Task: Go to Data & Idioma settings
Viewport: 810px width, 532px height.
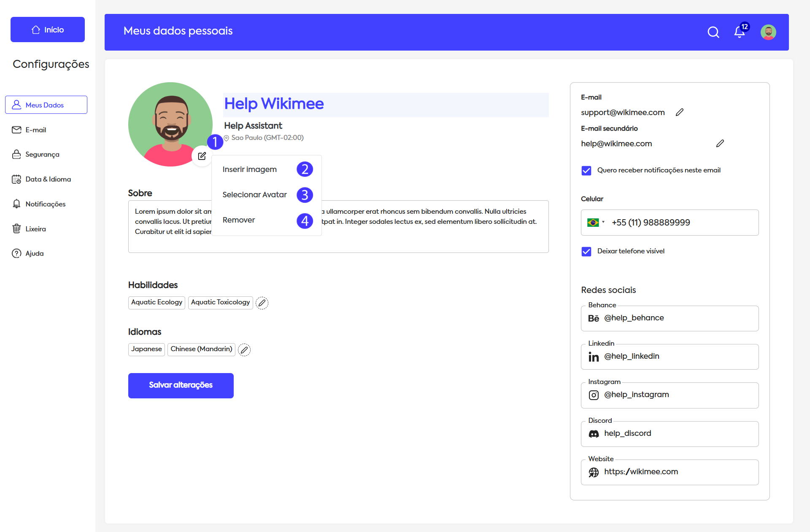Action: coord(48,179)
